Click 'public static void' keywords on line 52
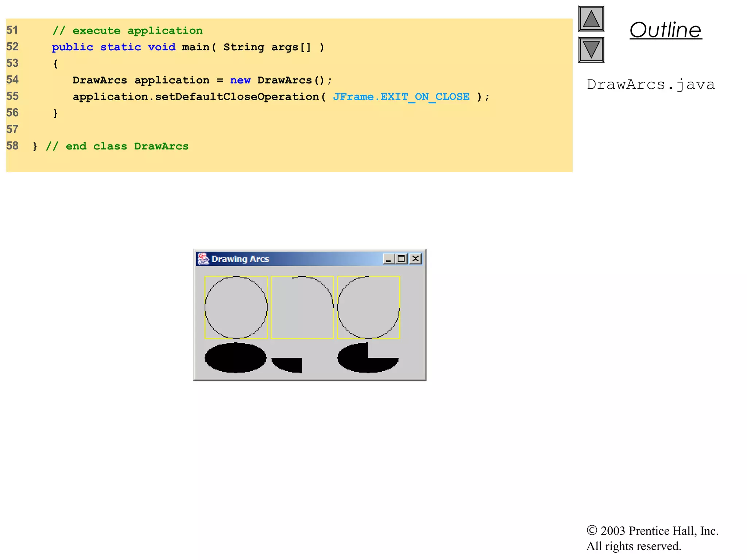Viewport: 747px width, 560px height. tap(113, 47)
